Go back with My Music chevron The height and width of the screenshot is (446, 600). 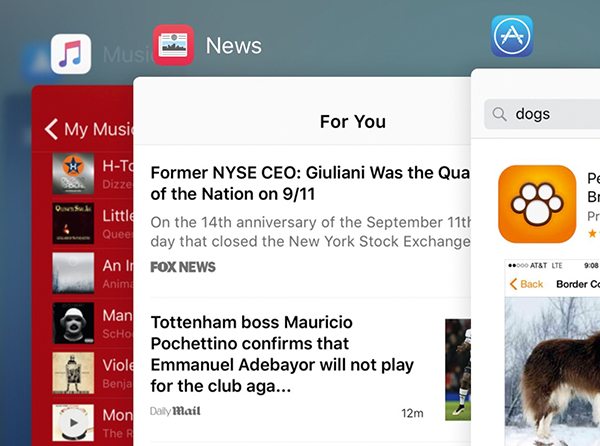pos(51,129)
